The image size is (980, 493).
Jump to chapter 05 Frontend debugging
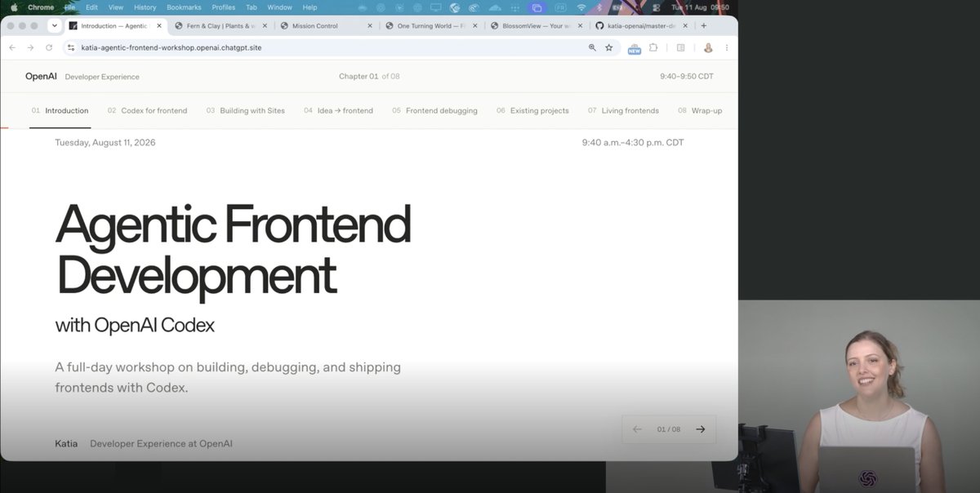tap(434, 110)
